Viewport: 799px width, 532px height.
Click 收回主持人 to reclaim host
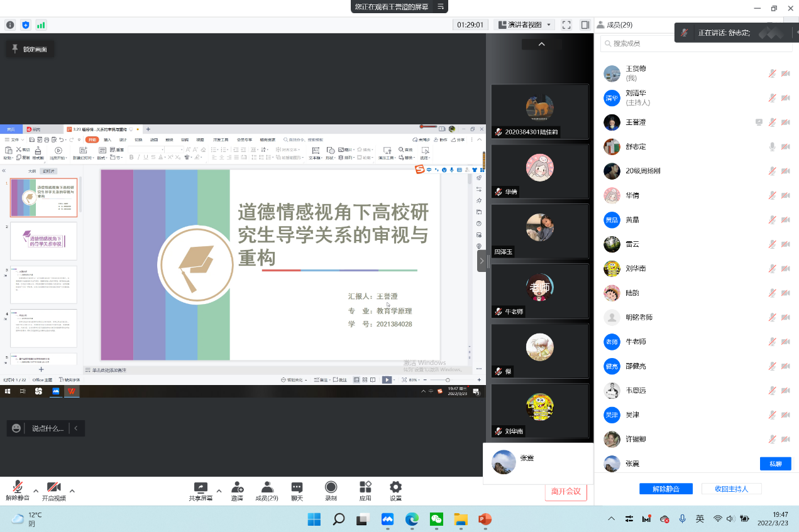(x=730, y=489)
